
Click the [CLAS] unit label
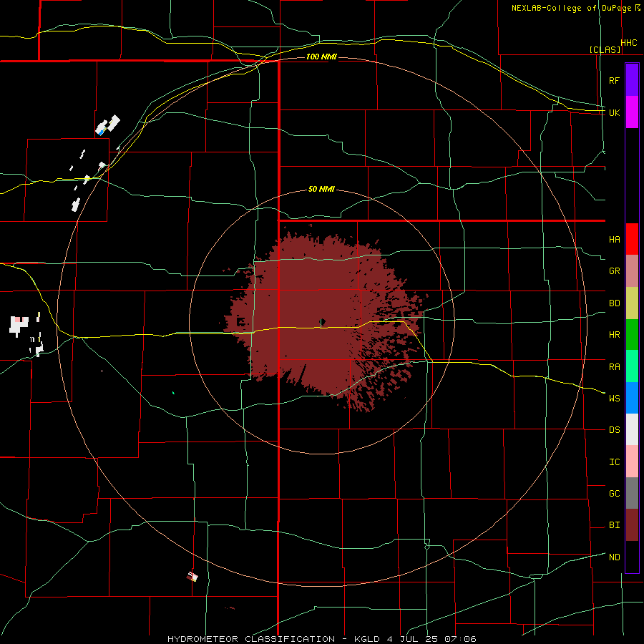[605, 49]
